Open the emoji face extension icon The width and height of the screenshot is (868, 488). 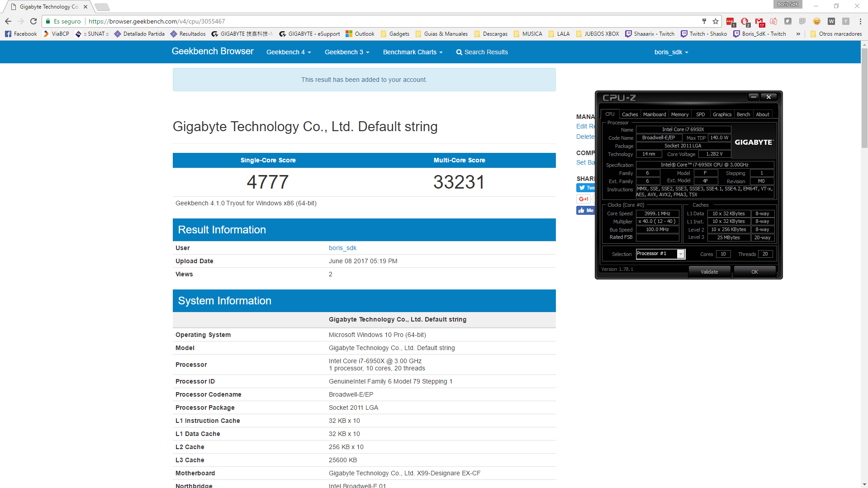point(817,21)
